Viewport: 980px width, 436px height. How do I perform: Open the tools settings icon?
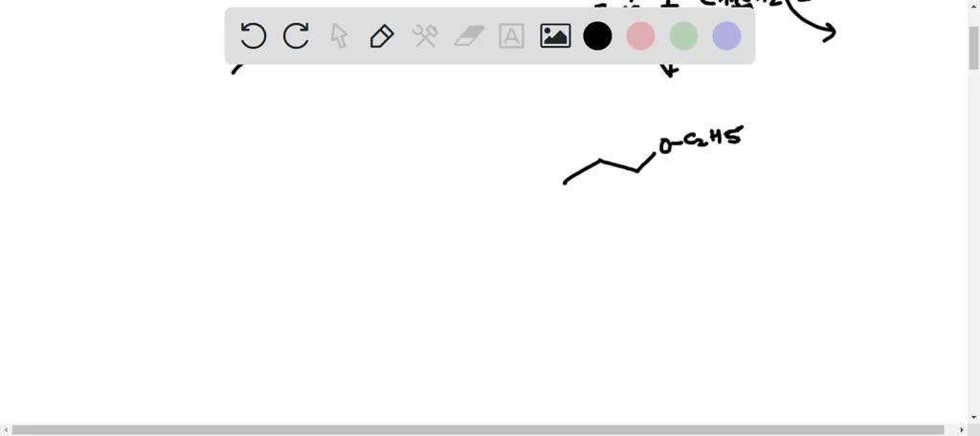tap(425, 36)
